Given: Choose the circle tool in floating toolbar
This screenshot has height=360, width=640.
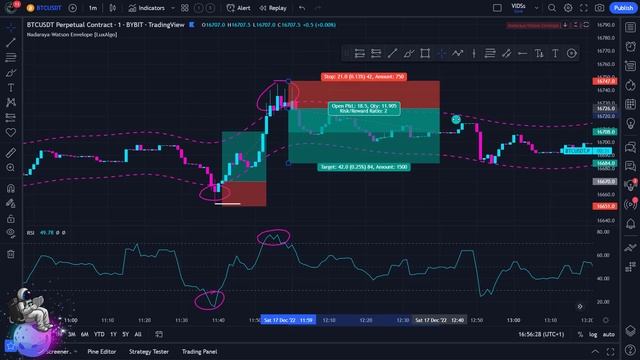Looking at the screenshot, I should tap(571, 53).
